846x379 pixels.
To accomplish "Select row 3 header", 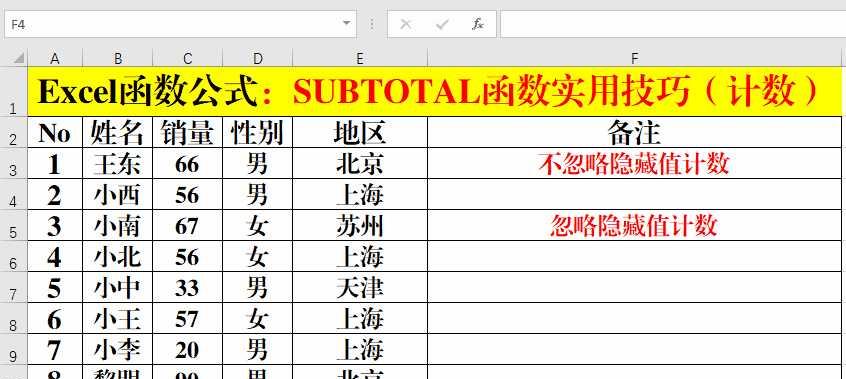I will click(x=13, y=163).
